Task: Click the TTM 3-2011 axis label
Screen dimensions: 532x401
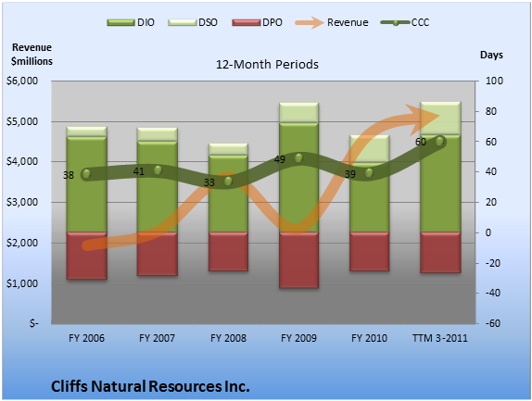Action: pyautogui.click(x=440, y=338)
